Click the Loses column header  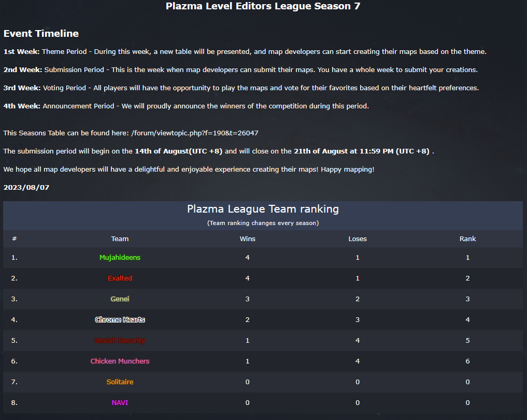(358, 239)
